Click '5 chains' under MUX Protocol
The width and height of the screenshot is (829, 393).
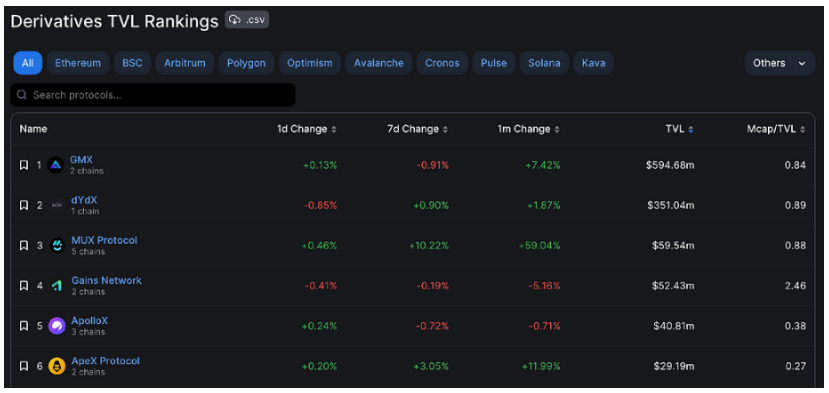coord(88,252)
